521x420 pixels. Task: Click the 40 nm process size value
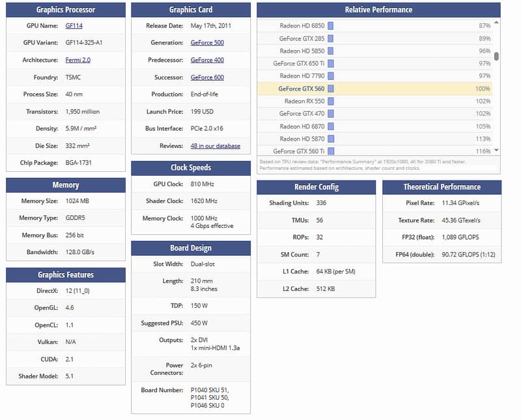[x=74, y=94]
